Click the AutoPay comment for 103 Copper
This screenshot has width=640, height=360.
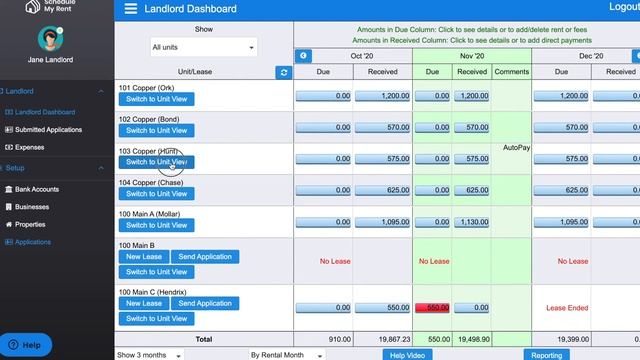point(516,147)
